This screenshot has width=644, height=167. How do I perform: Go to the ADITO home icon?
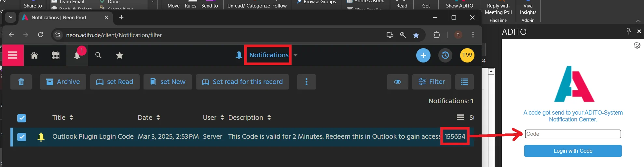pyautogui.click(x=34, y=55)
